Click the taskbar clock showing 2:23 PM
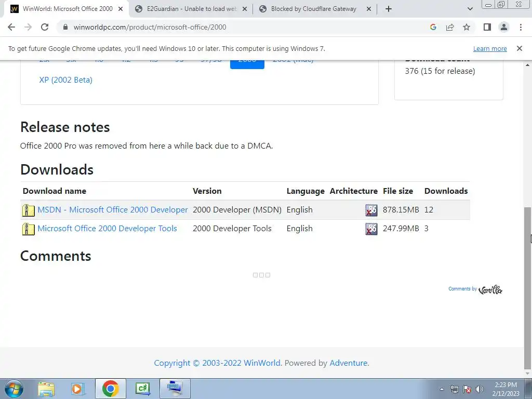 coord(506,389)
